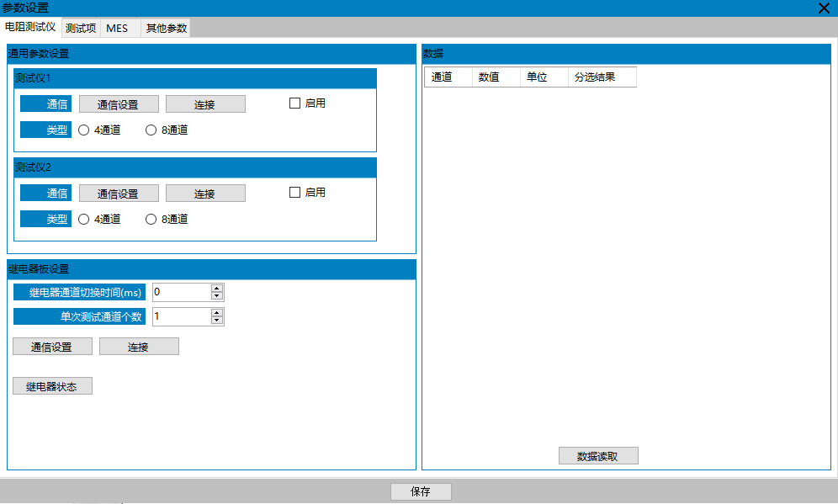Screen dimensions: 838x504
Task: Click the 通用参数设置 panel title
Action: (39, 54)
